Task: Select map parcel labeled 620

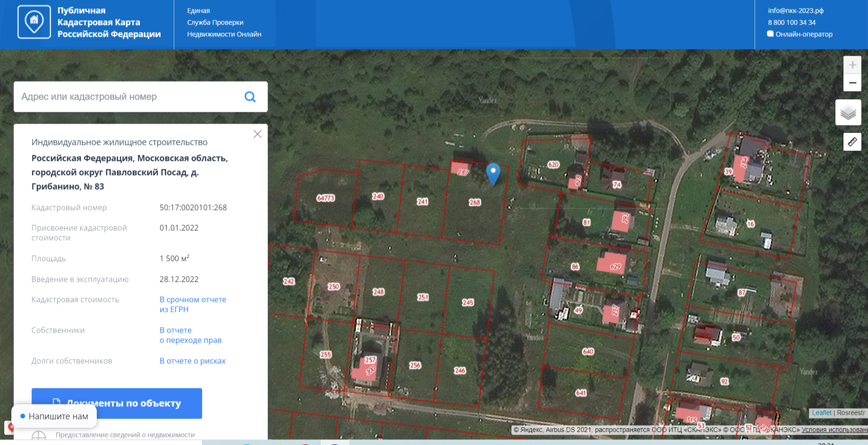Action: click(553, 165)
